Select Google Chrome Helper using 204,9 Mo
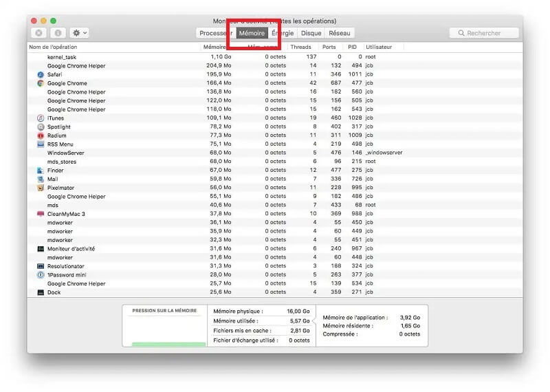The width and height of the screenshot is (550, 392). (x=274, y=65)
